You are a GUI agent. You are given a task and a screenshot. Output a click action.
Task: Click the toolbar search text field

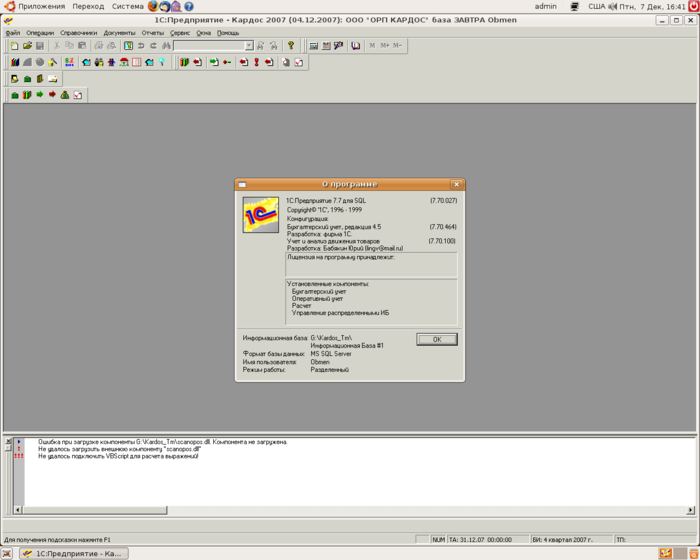pyautogui.click(x=209, y=46)
